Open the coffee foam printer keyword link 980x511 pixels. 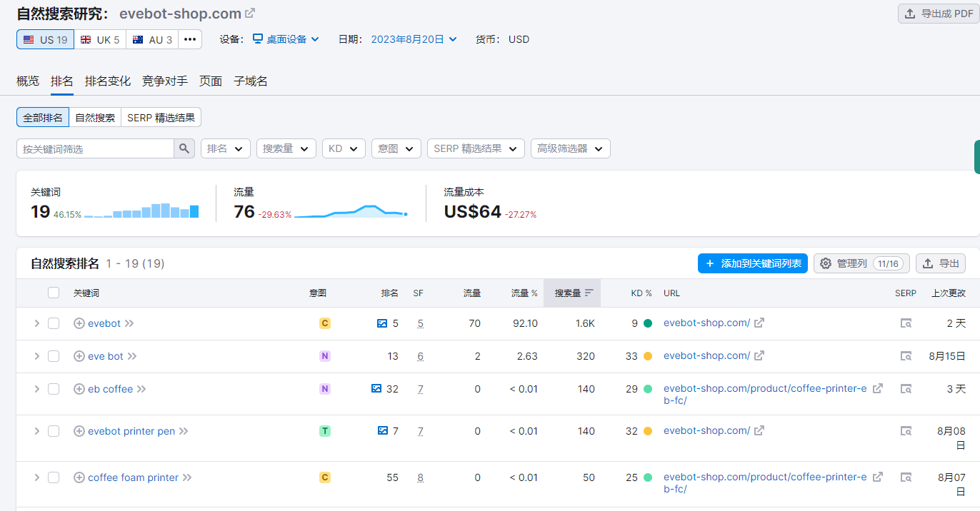(134, 477)
